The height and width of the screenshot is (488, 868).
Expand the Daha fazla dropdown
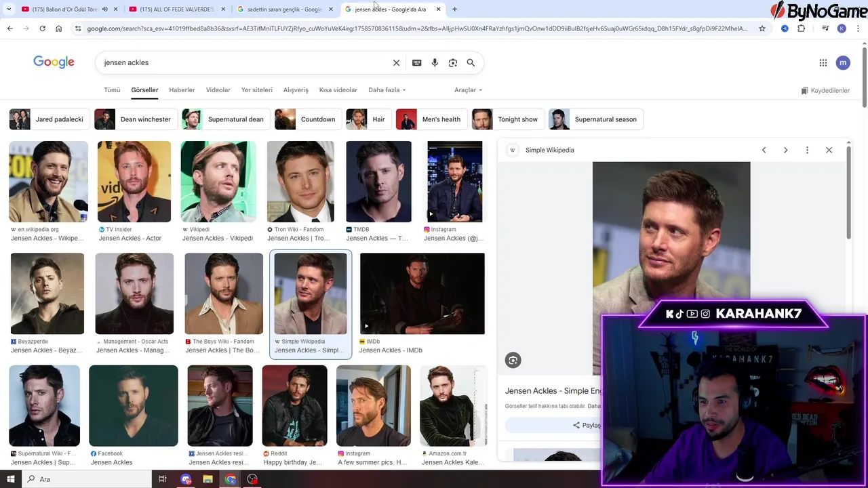387,90
